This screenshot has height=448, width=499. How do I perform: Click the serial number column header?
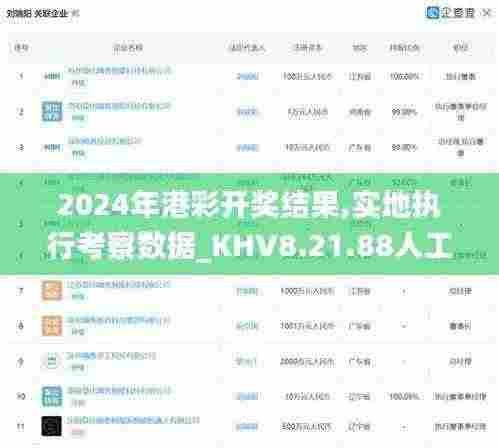click(x=21, y=48)
